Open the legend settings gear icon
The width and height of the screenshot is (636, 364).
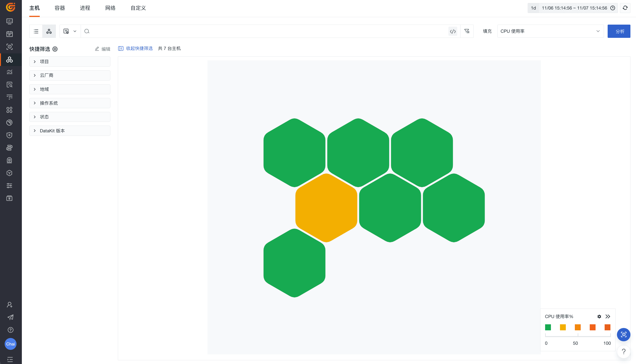tap(599, 316)
